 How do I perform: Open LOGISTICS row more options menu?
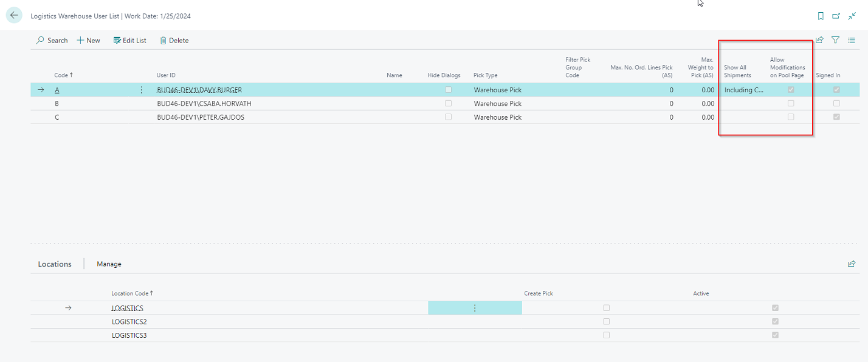tap(475, 308)
